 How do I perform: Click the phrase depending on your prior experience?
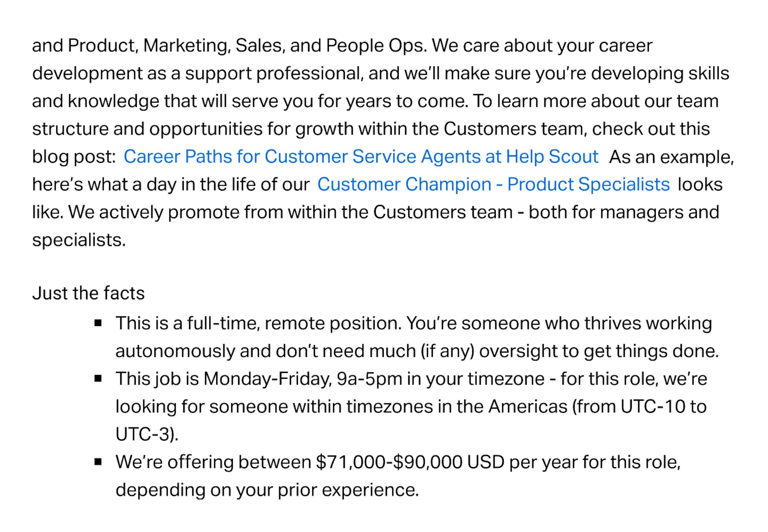(x=267, y=490)
